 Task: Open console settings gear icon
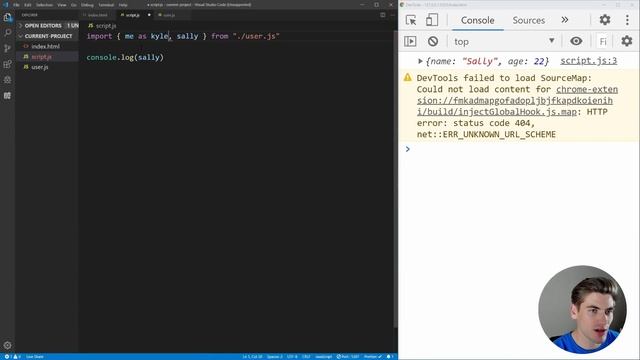click(627, 41)
